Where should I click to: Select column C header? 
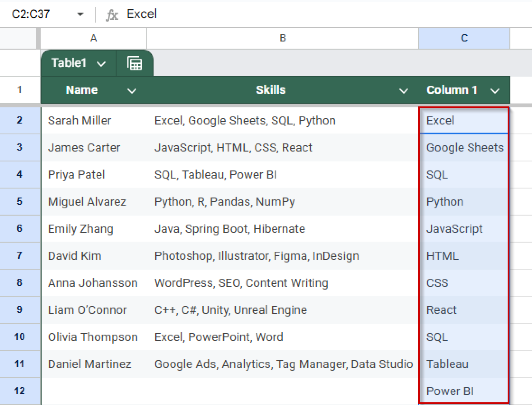tap(464, 38)
